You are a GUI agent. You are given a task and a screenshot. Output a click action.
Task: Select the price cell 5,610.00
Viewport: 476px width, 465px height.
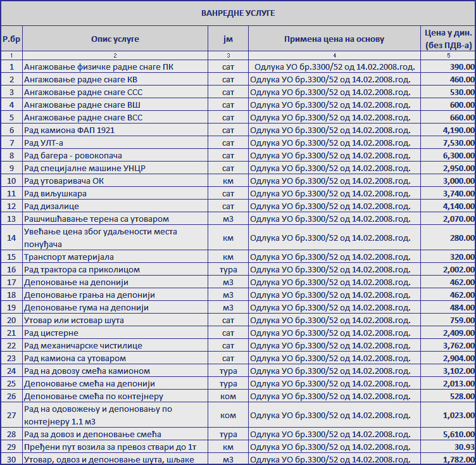pos(448,435)
